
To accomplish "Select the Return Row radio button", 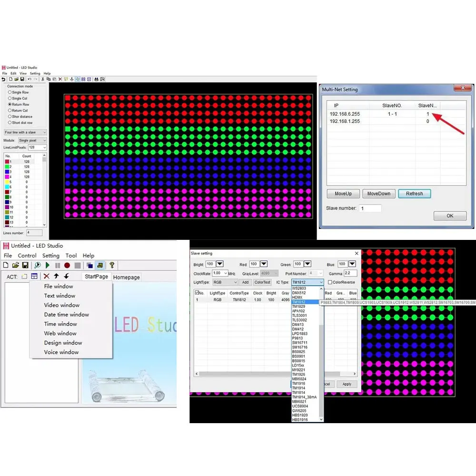I will [10, 104].
